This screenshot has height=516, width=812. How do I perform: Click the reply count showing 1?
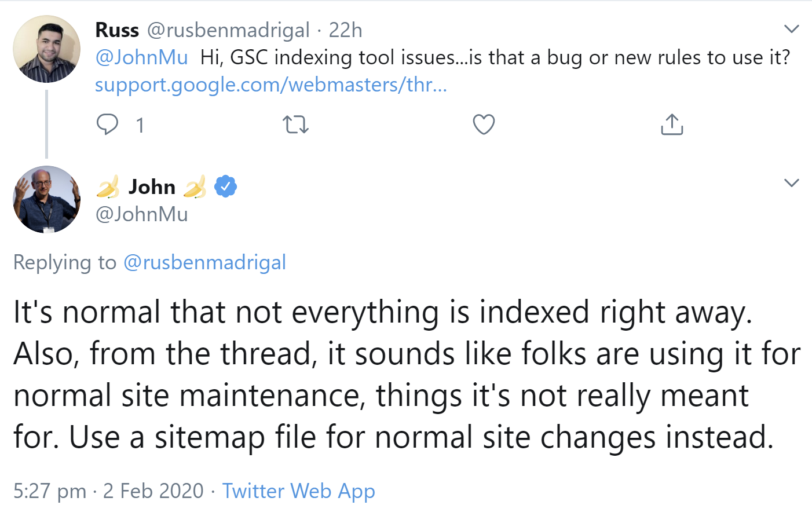point(139,124)
